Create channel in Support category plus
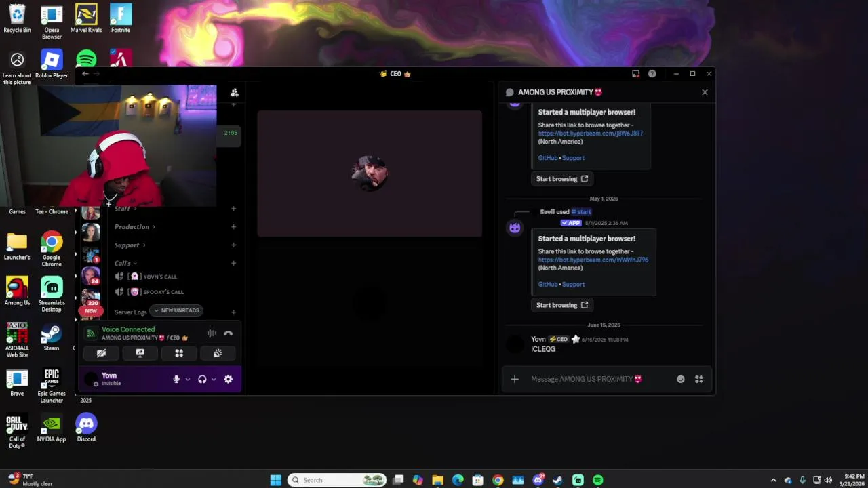 pyautogui.click(x=233, y=245)
